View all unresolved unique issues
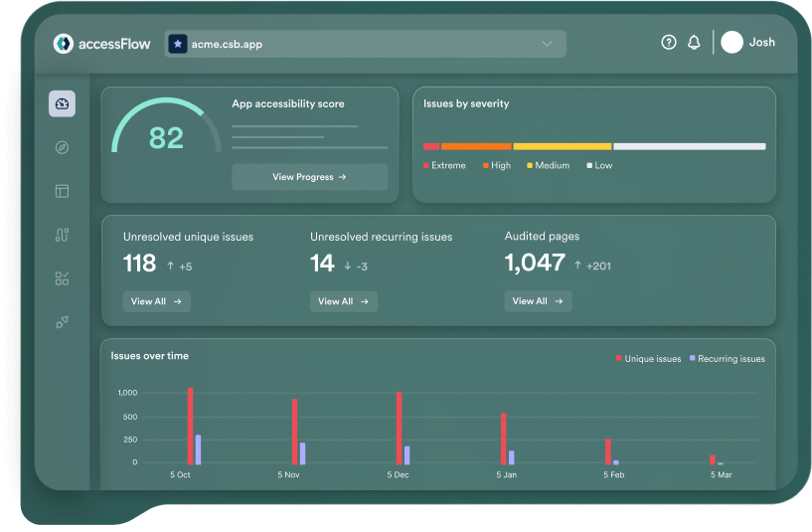812x532 pixels. (x=156, y=301)
